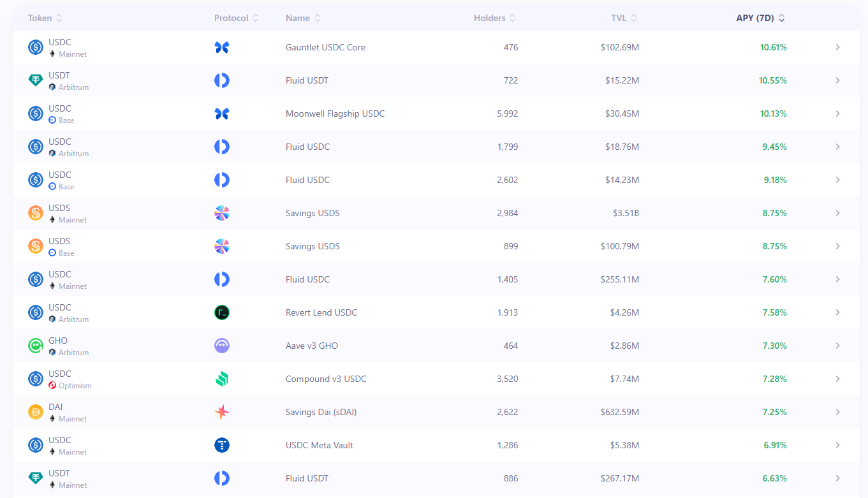Click Sky protocol icon in $3.51B TVL row
Screen dimensions: 868x498
222,213
